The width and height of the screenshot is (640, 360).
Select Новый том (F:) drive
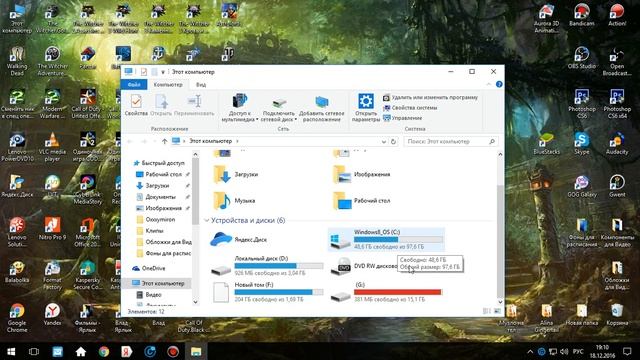[x=267, y=292]
